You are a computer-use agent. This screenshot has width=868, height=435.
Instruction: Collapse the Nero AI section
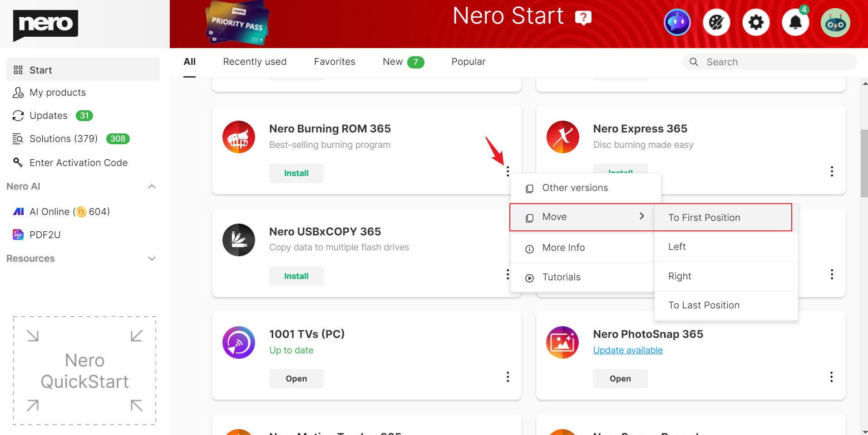(152, 186)
